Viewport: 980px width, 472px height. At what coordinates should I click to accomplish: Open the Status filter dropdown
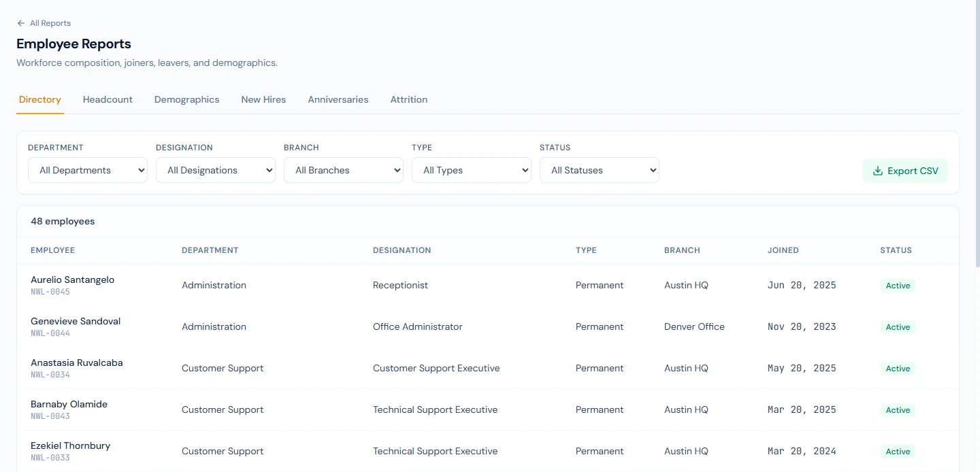(x=600, y=170)
